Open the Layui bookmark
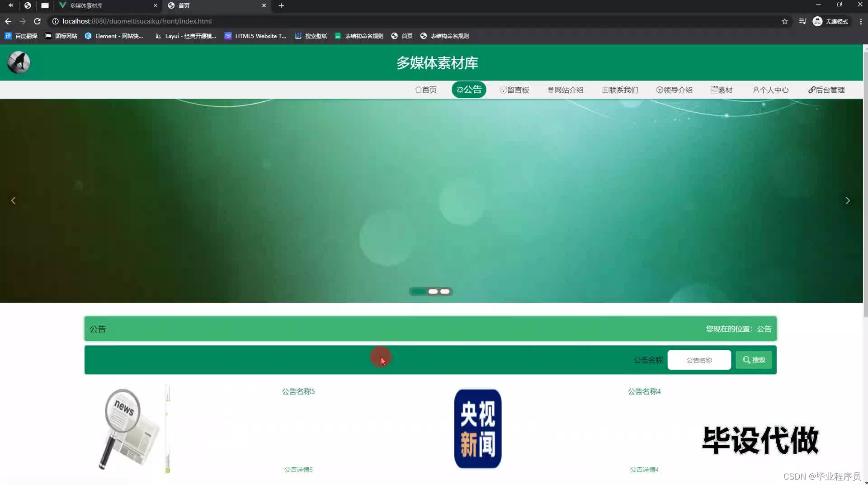The height and width of the screenshot is (485, 868). coord(185,36)
